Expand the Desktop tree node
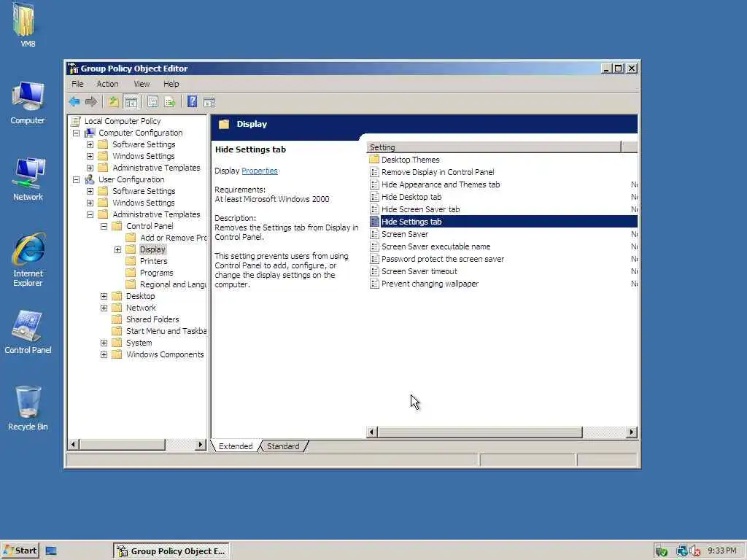The height and width of the screenshot is (560, 747). click(104, 296)
